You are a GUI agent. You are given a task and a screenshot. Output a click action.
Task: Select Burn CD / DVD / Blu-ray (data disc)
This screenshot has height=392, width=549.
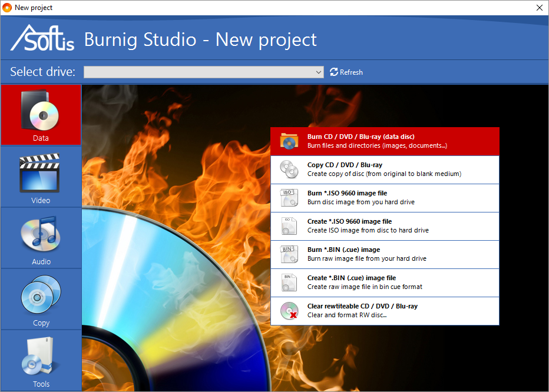pos(385,141)
